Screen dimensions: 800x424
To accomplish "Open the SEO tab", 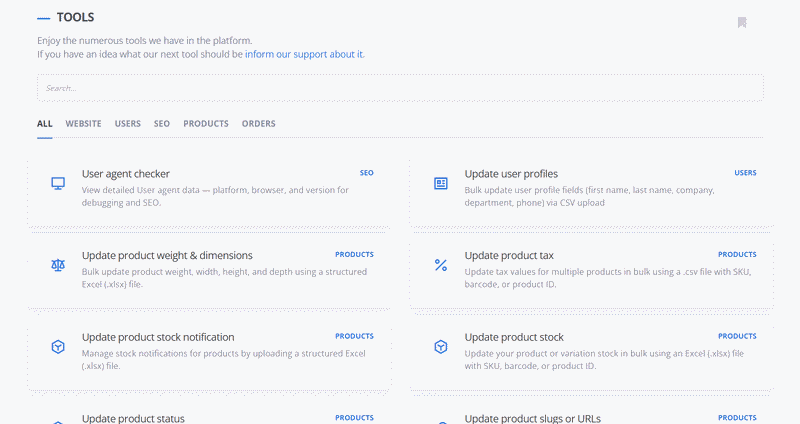I will point(162,123).
